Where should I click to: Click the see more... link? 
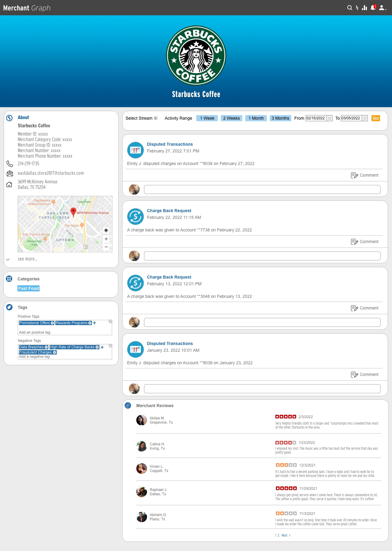pyautogui.click(x=28, y=259)
